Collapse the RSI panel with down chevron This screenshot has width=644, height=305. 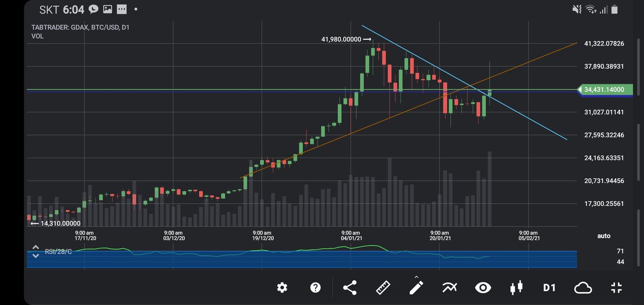click(35, 256)
